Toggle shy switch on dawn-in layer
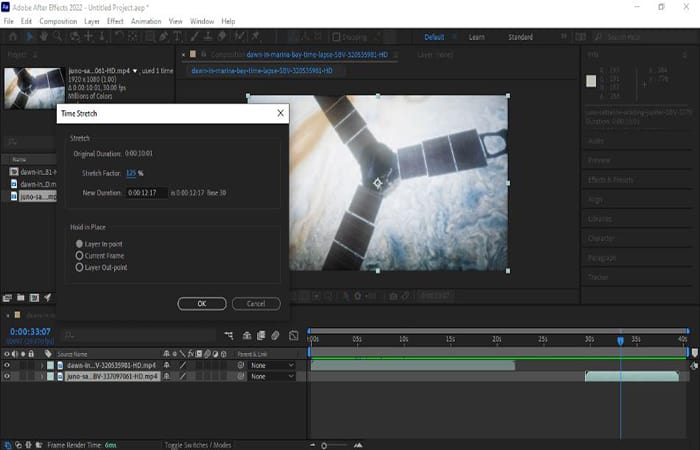Image resolution: width=700 pixels, height=450 pixels. pos(167,365)
